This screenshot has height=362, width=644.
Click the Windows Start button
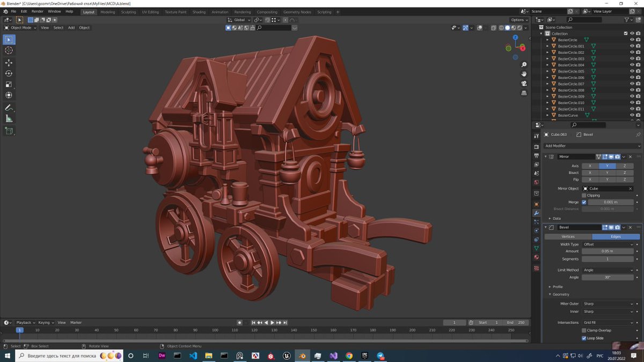[x=8, y=356]
